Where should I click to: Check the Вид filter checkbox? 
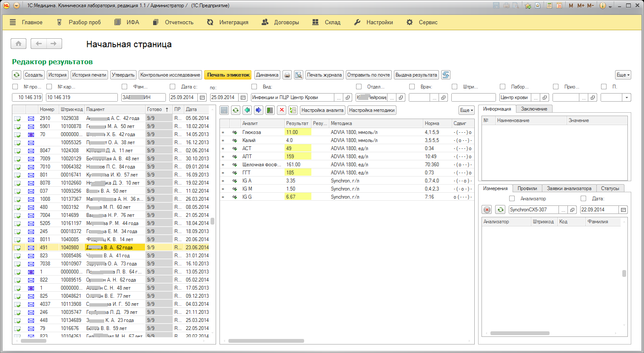(x=254, y=87)
